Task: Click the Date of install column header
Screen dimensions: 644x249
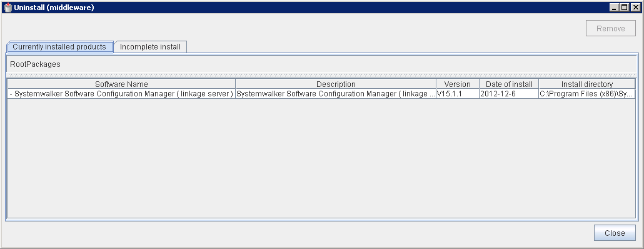Action: [x=510, y=84]
